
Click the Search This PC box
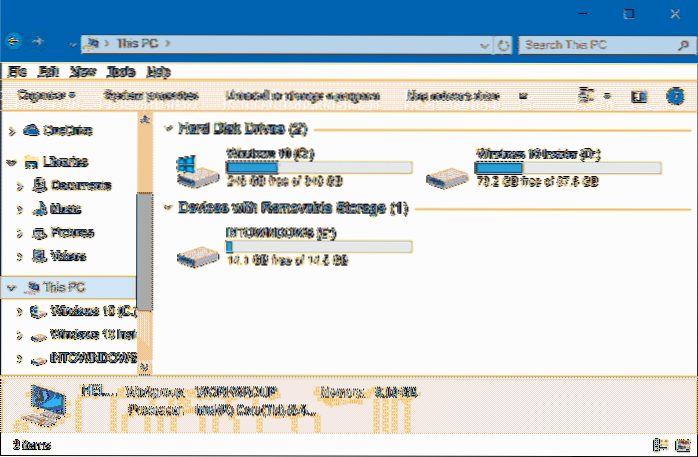[596, 44]
